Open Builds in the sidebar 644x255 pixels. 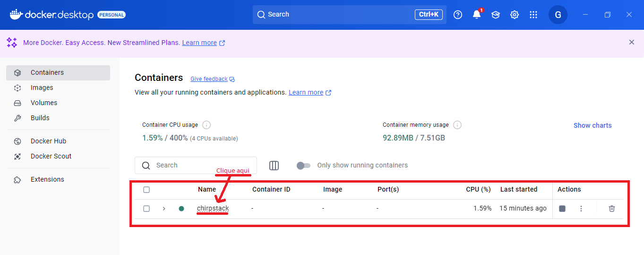click(58, 118)
